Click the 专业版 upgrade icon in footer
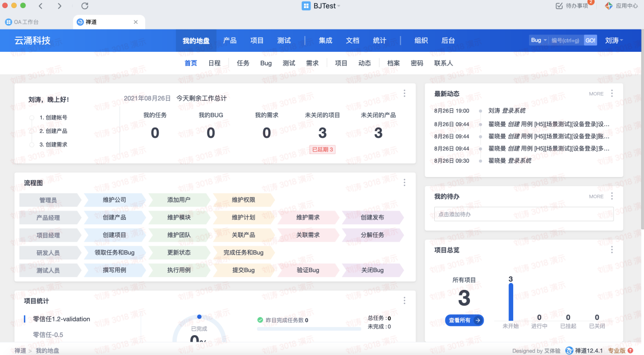The image size is (644, 355). [x=630, y=350]
